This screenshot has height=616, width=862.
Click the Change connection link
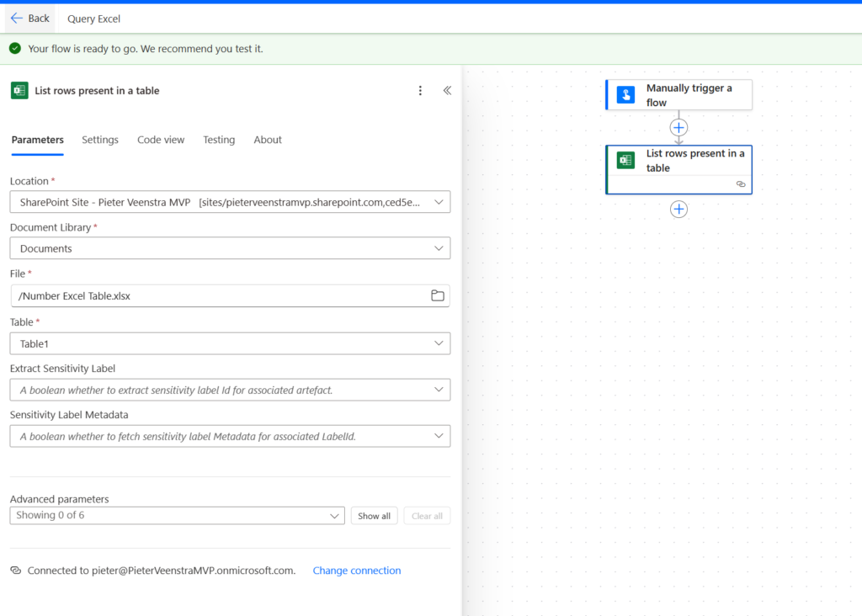point(357,571)
